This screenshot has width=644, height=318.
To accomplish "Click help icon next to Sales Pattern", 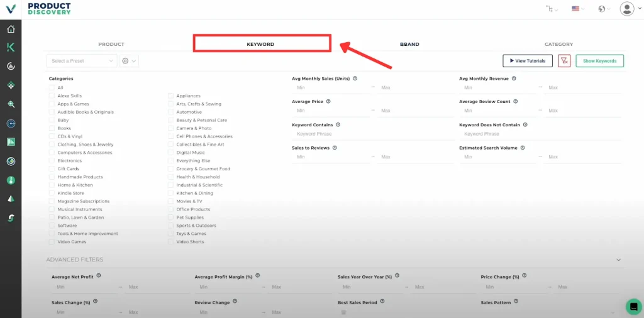I will (516, 302).
